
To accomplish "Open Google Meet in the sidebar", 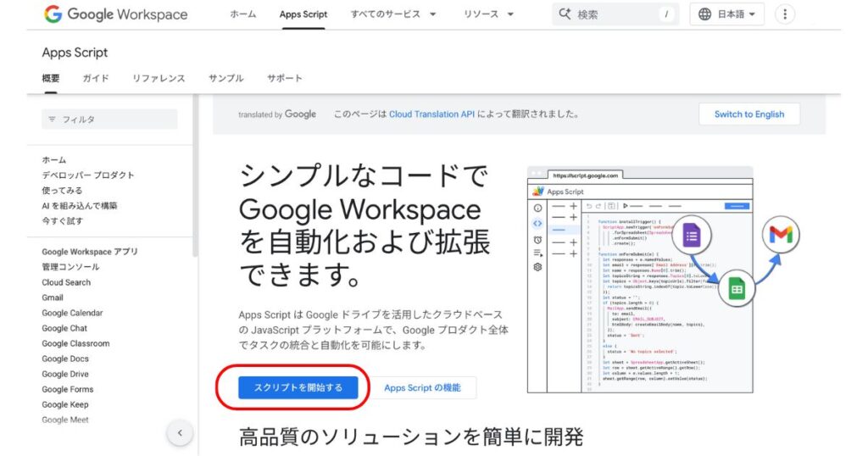I will (x=65, y=420).
